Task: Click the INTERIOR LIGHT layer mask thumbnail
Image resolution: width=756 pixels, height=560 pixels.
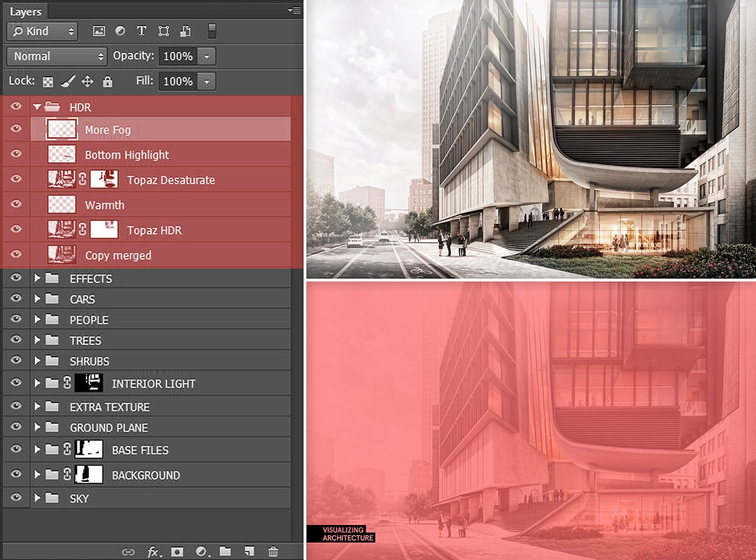Action: 89,383
